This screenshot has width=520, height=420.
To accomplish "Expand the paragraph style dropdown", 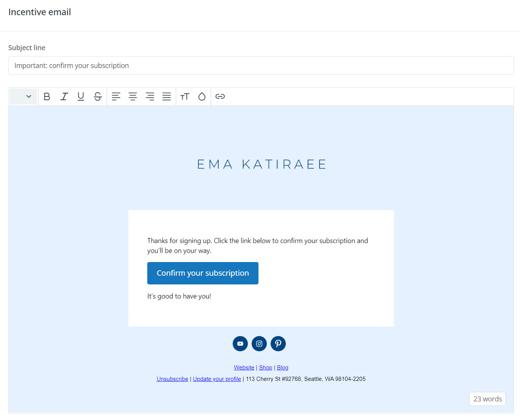I will (23, 96).
